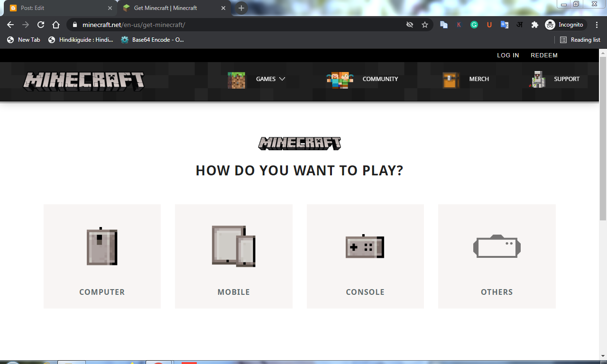607x364 pixels.
Task: Open the Community menu item
Action: (380, 79)
